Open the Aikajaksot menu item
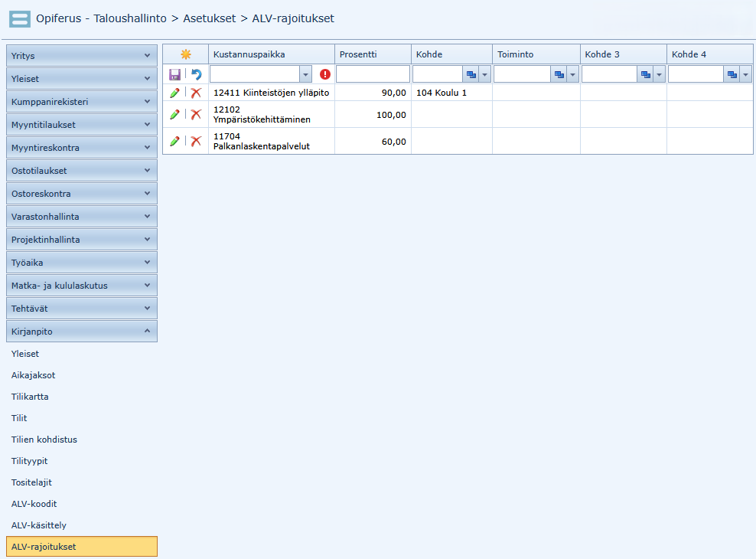 [x=33, y=375]
